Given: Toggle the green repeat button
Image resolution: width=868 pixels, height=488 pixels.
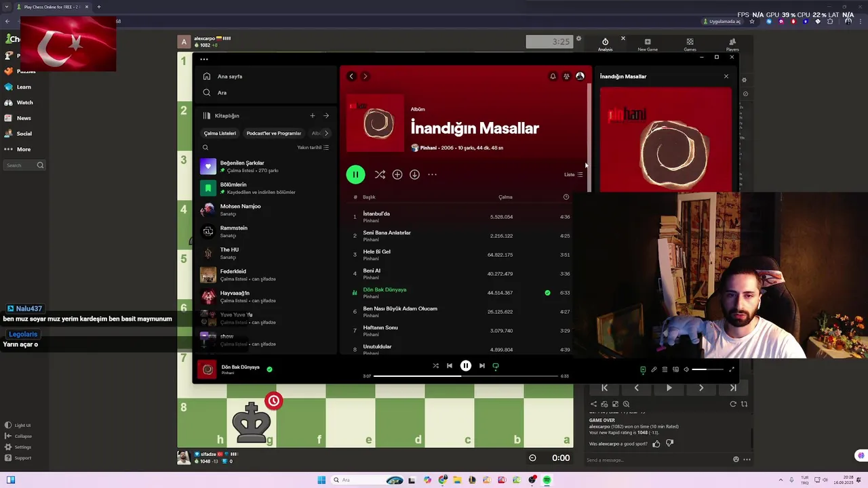Looking at the screenshot, I should (x=496, y=366).
